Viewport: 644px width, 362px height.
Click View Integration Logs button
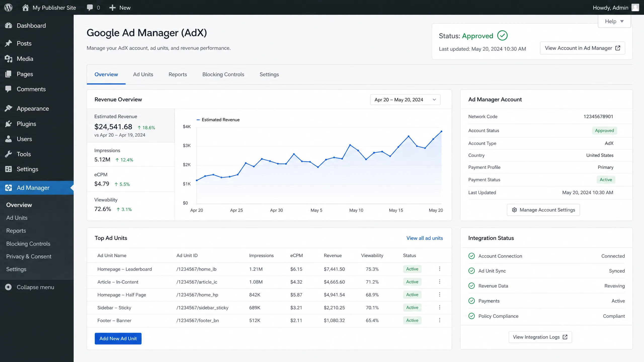[540, 337]
